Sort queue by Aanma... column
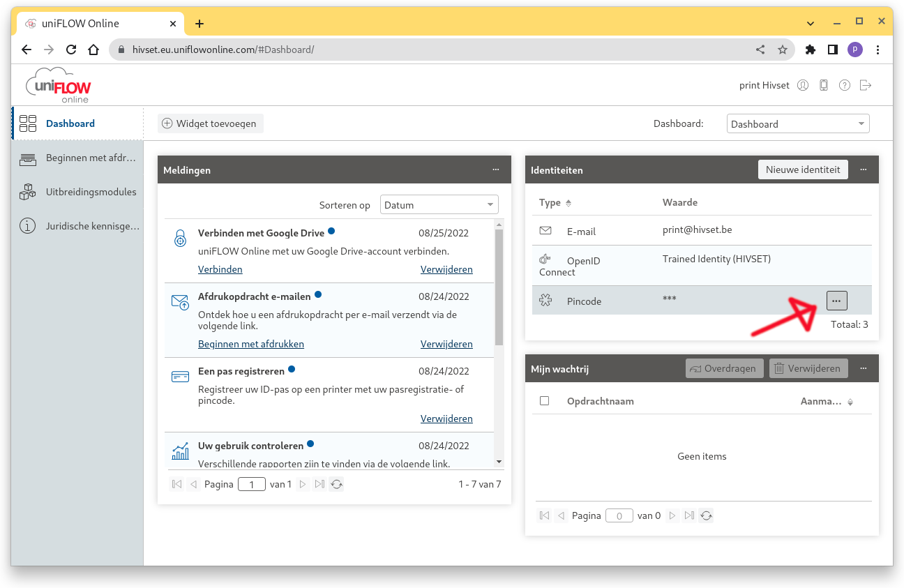Image resolution: width=904 pixels, height=588 pixels. pyautogui.click(x=827, y=402)
